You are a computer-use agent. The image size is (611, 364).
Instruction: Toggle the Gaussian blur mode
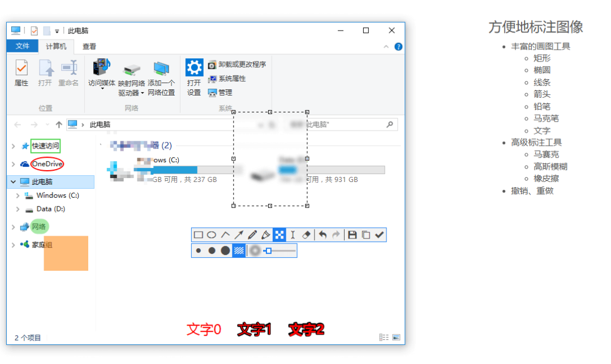(x=255, y=250)
